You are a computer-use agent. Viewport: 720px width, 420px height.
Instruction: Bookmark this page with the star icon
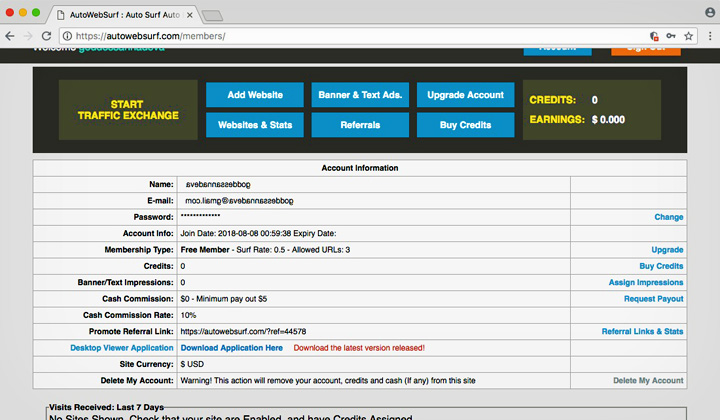(688, 36)
